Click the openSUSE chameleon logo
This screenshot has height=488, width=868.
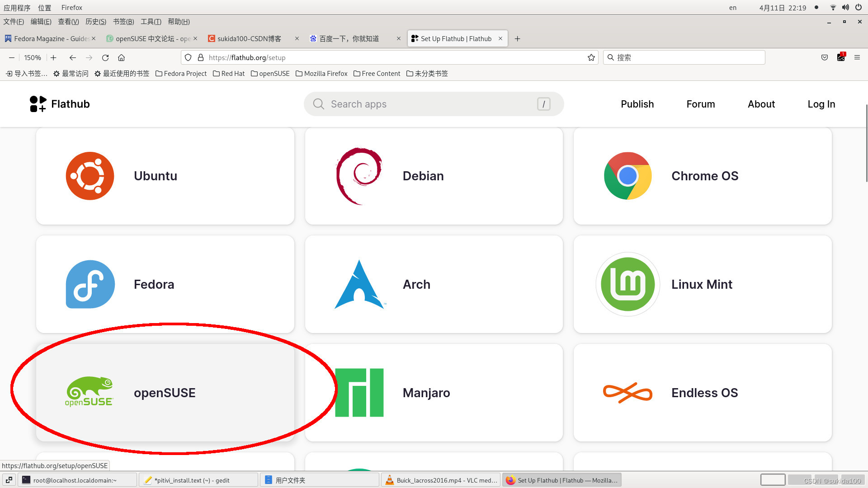(89, 391)
